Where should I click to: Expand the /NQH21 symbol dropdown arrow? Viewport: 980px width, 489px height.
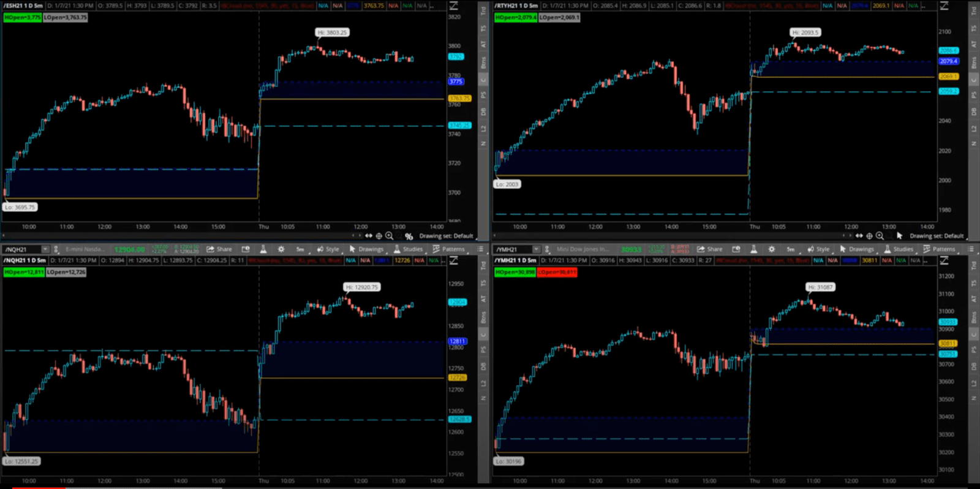click(45, 249)
